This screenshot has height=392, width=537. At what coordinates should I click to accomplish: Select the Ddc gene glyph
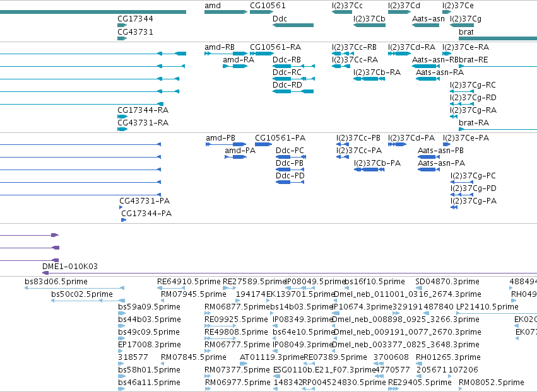[293, 25]
